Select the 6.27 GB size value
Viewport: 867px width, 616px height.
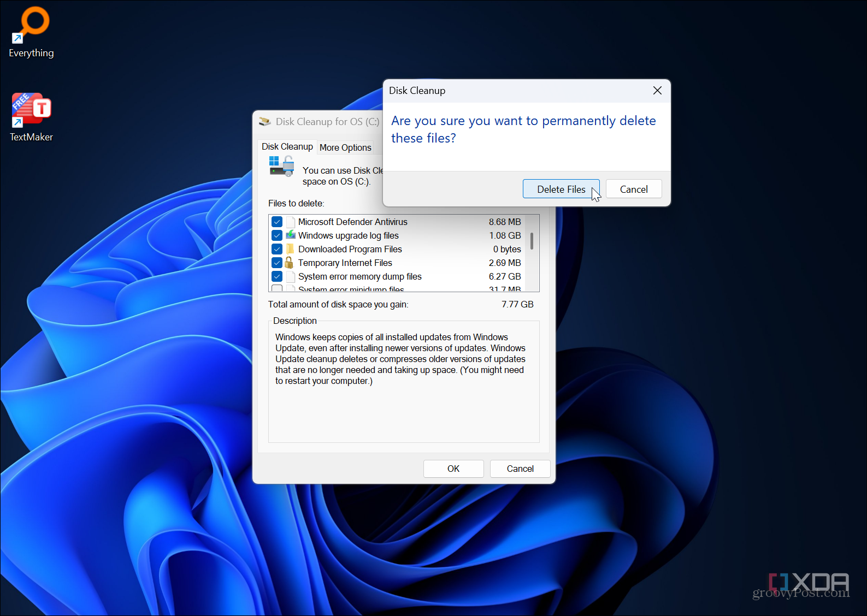coord(505,276)
